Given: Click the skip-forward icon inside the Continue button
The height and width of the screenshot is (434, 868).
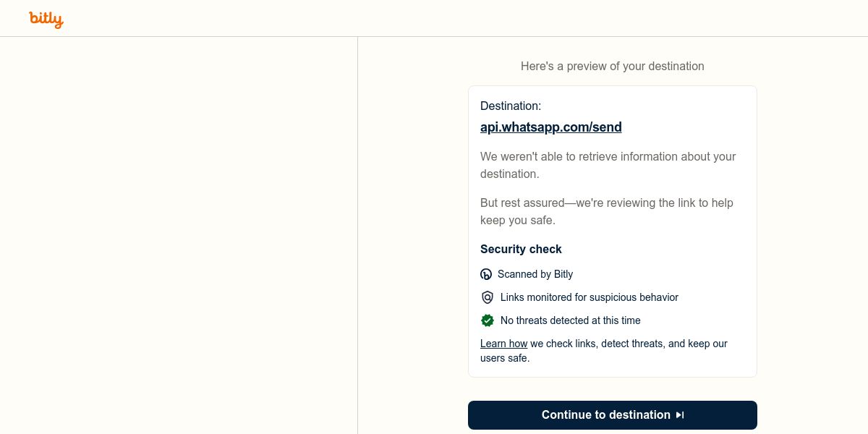Looking at the screenshot, I should click(680, 415).
